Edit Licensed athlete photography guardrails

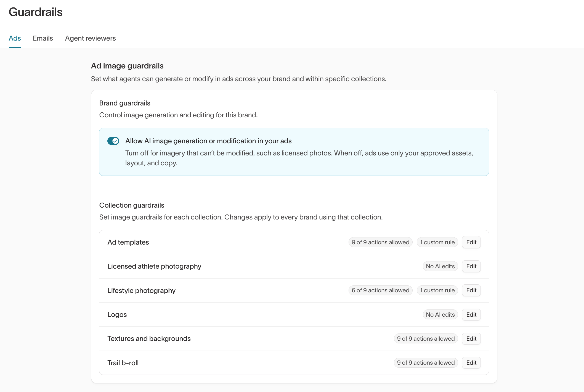pyautogui.click(x=471, y=266)
